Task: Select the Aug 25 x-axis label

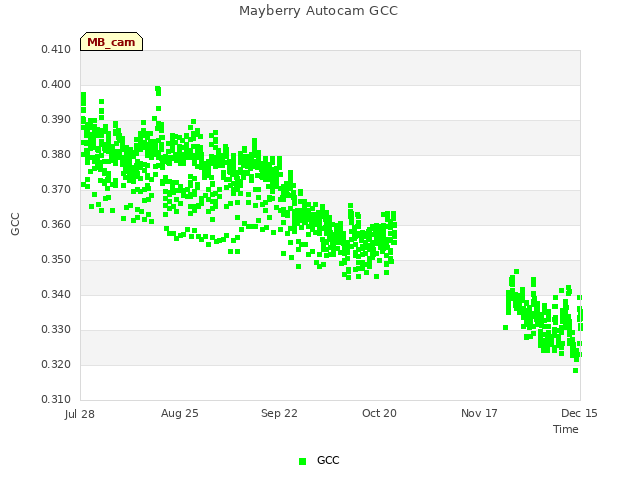Action: click(180, 413)
